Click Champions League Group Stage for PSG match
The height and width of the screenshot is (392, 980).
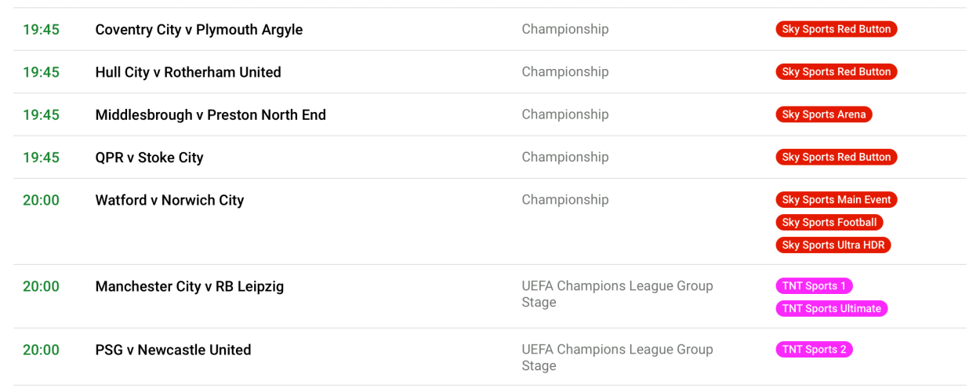[617, 358]
